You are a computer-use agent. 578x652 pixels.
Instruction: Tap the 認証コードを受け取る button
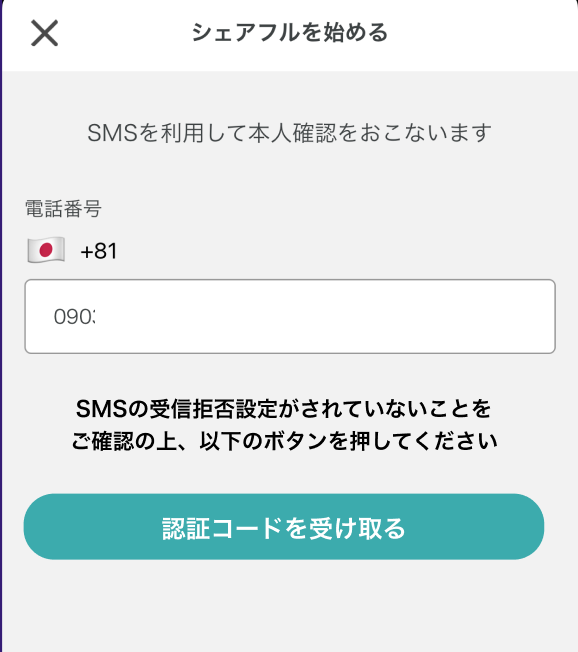coord(284,527)
